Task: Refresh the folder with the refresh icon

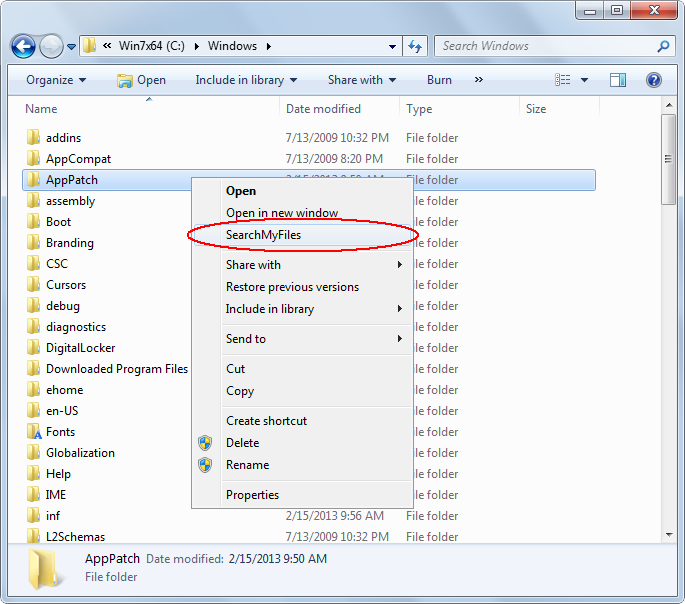Action: click(x=415, y=46)
